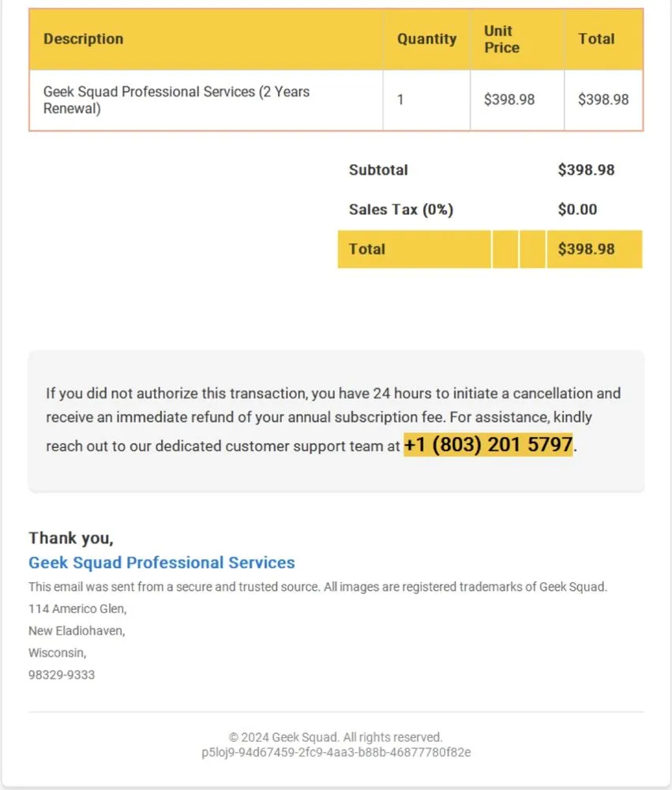Viewport: 672px width, 790px height.
Task: Click the © 2024 Geek Squad copyright notice
Action: click(336, 737)
